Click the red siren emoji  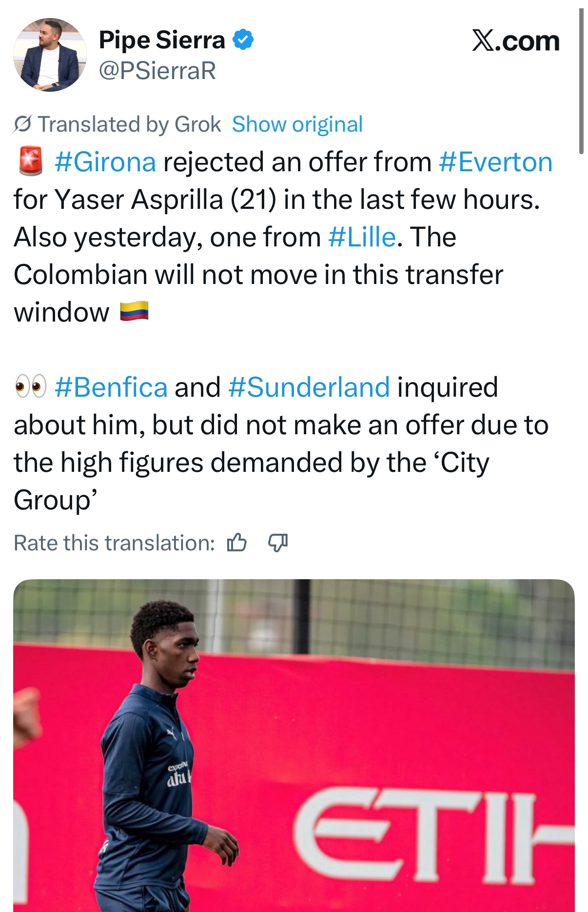pos(30,162)
